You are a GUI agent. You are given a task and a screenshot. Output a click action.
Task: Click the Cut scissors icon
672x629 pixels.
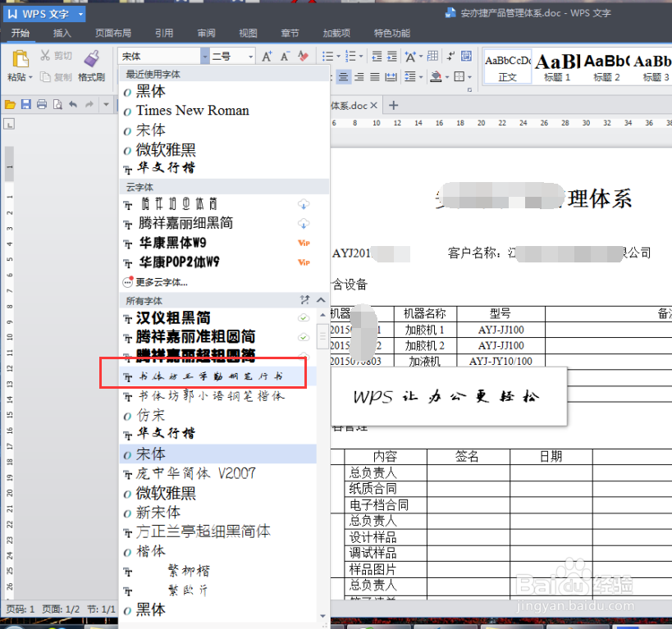45,55
